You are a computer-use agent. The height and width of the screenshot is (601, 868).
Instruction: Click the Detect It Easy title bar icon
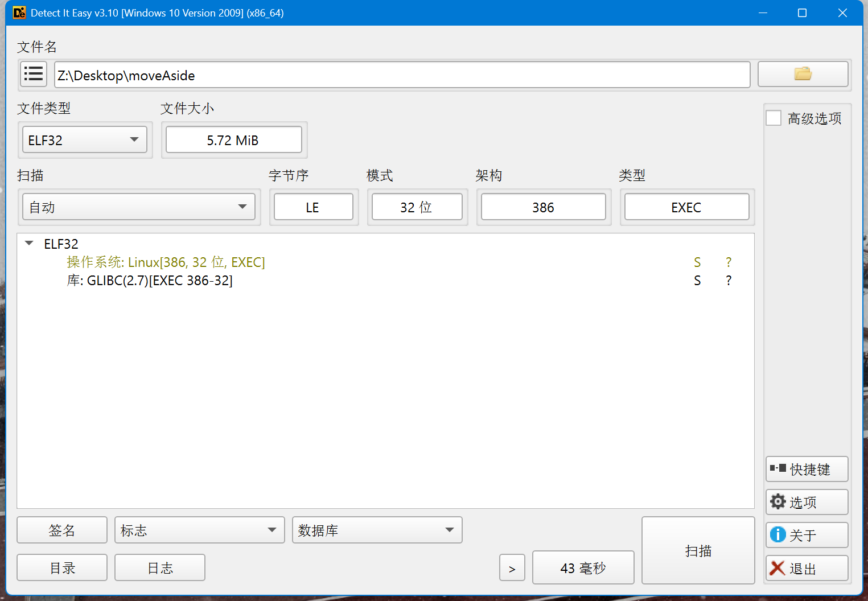[19, 13]
